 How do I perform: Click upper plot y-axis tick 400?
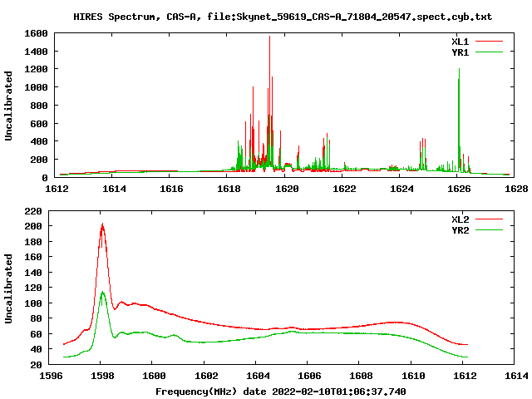coord(39,141)
